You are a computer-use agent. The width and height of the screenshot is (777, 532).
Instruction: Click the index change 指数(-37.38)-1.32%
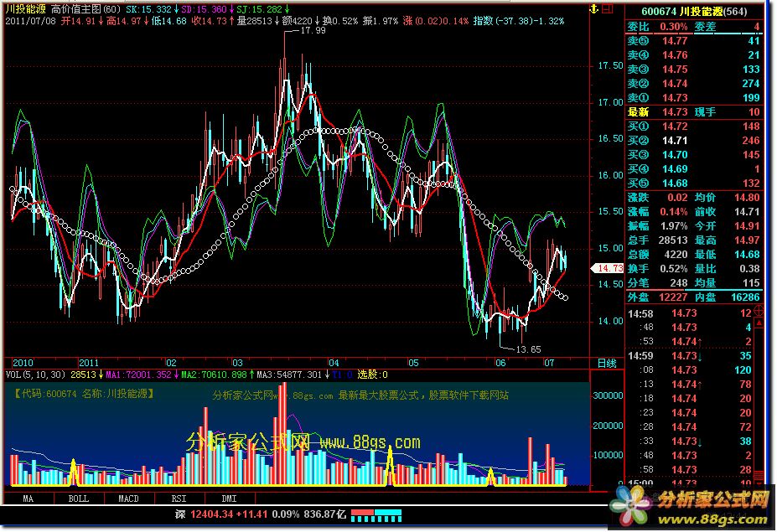(x=519, y=21)
